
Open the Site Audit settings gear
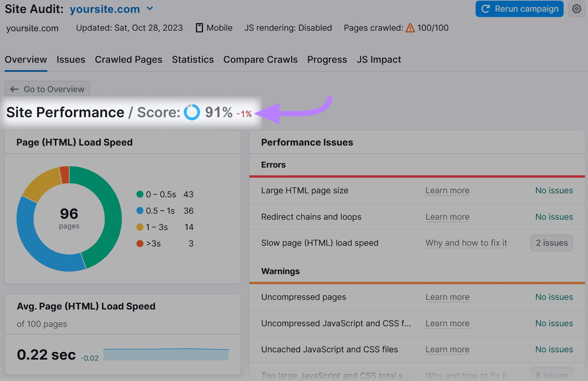[x=577, y=9]
